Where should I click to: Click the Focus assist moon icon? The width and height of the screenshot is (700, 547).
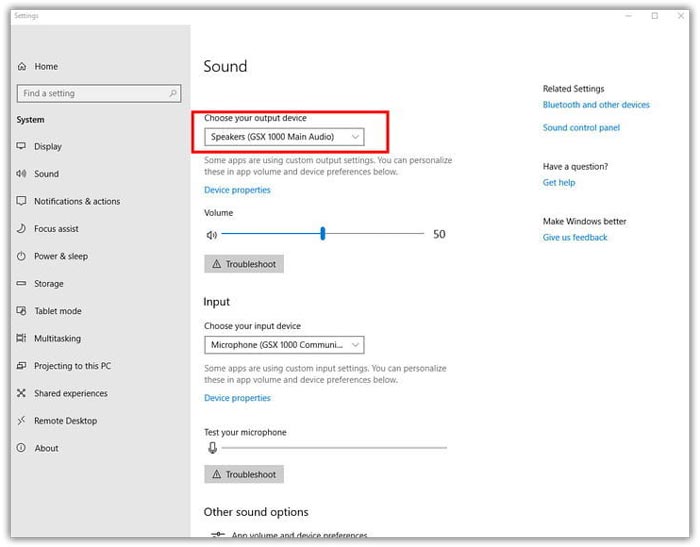coord(21,229)
